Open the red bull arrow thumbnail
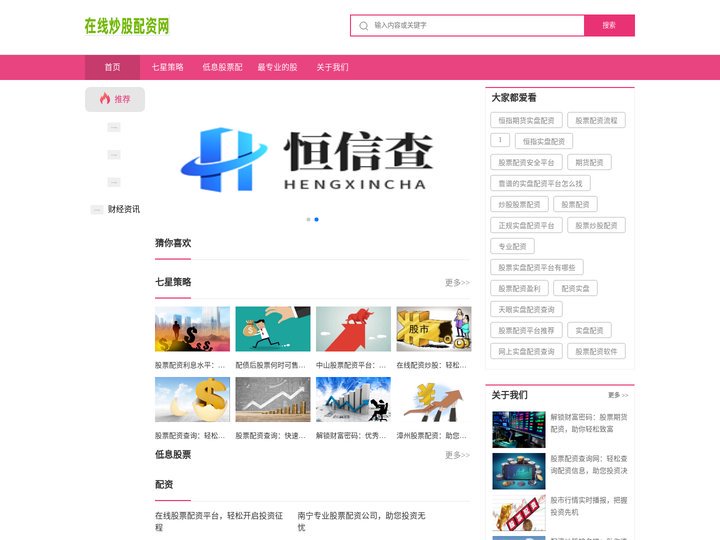The height and width of the screenshot is (540, 720). click(354, 329)
